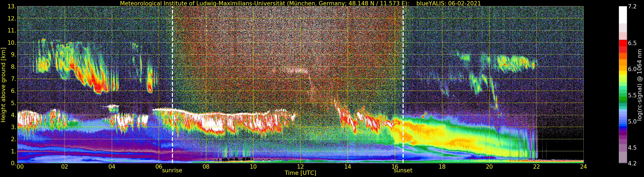Click the red band of the colorbar
Screen dimensions: 644x177
[623, 46]
